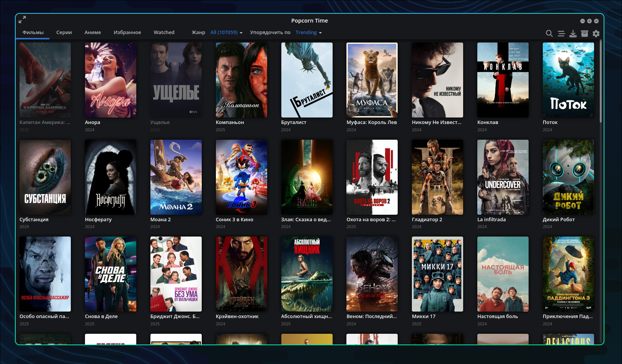
Task: Open the Поток movie poster
Action: click(x=568, y=80)
